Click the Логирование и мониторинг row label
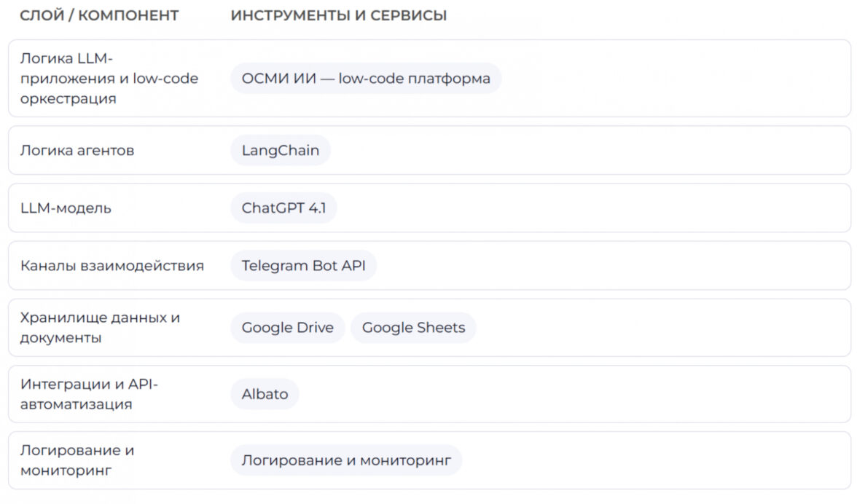The height and width of the screenshot is (504, 857). 77,460
